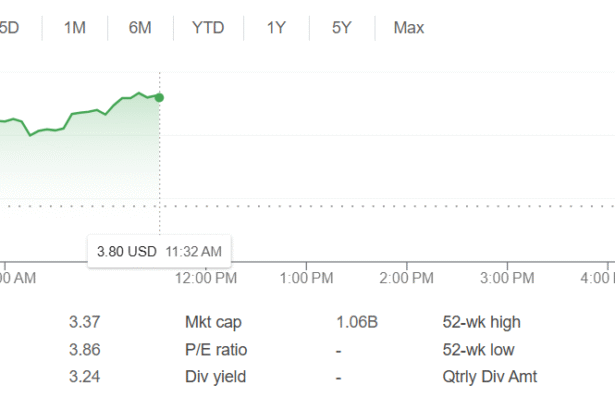Click the green current-price dot
615x410 pixels.
pos(160,97)
